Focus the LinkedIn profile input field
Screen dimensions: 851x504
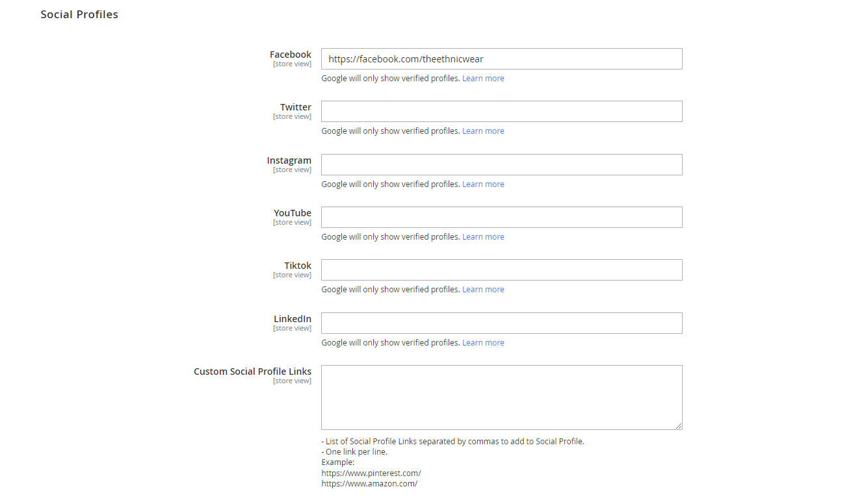[x=501, y=323]
